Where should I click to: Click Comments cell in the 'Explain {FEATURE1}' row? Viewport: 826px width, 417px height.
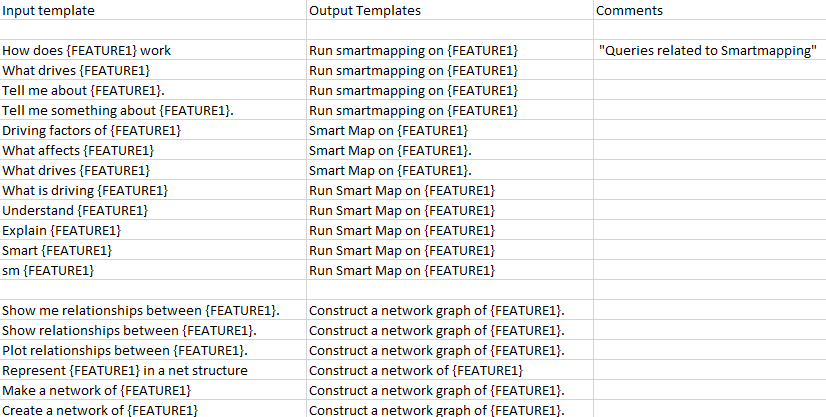pos(710,230)
